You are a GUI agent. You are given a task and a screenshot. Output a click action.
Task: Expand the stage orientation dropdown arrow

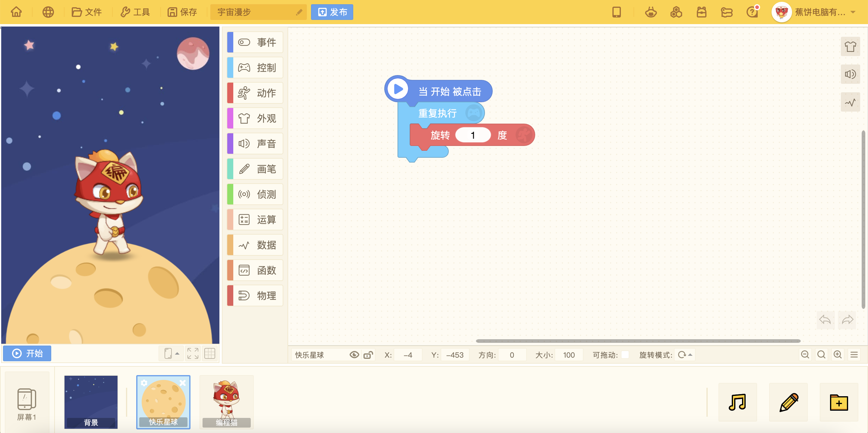177,353
